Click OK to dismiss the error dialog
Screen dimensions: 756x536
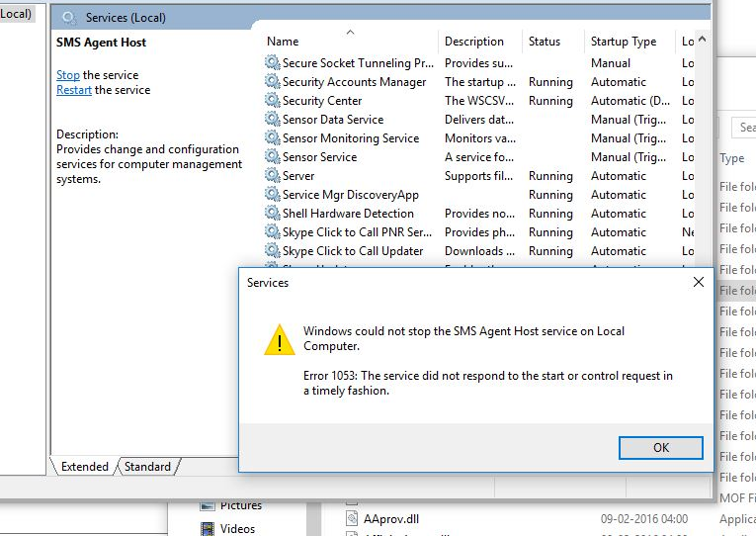coord(661,448)
